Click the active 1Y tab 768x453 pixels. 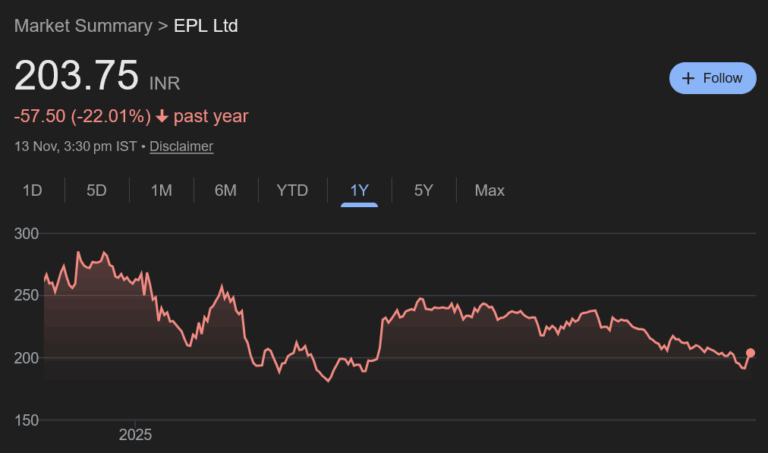359,190
